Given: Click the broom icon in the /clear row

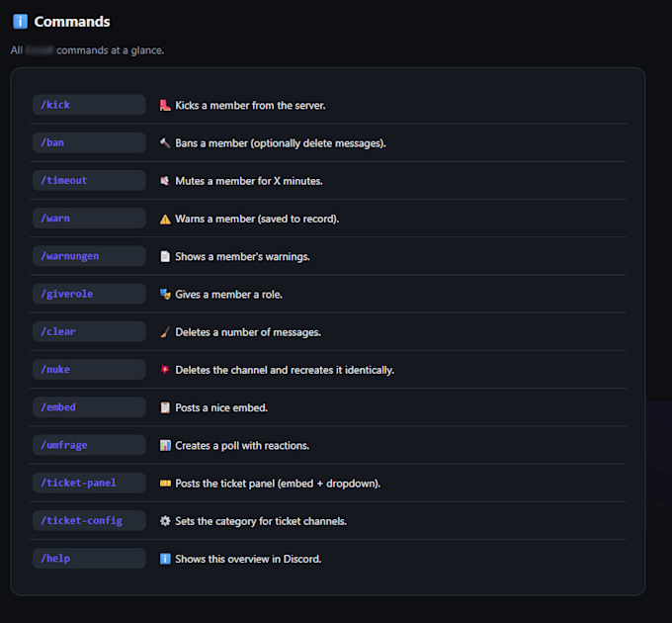Looking at the screenshot, I should pyautogui.click(x=165, y=332).
